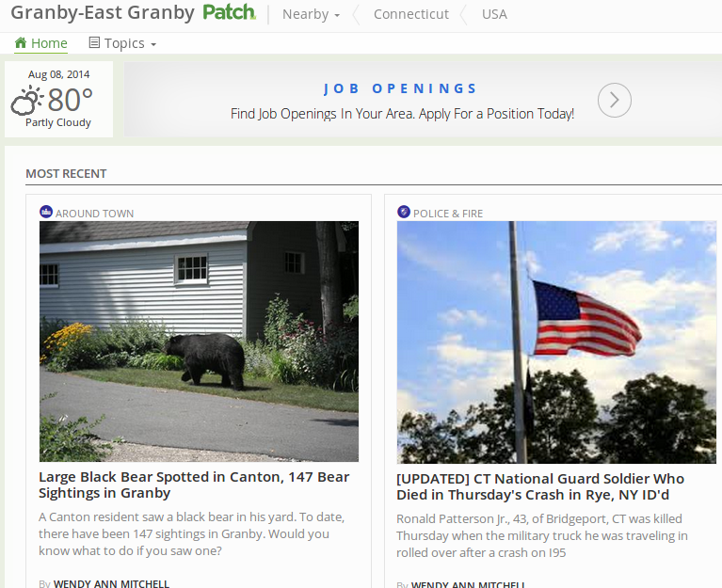Viewport: 722px width, 588px height.
Task: Open the CT National Guard Soldier headline
Action: tap(540, 486)
